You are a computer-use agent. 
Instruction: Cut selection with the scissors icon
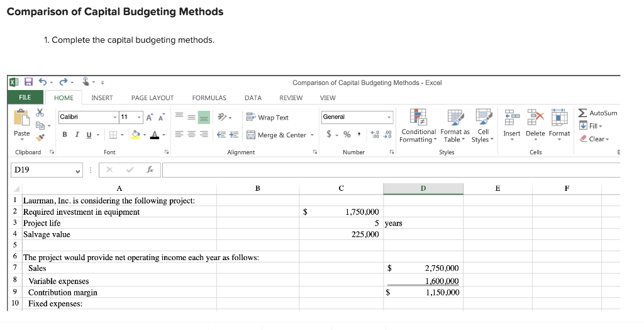40,112
